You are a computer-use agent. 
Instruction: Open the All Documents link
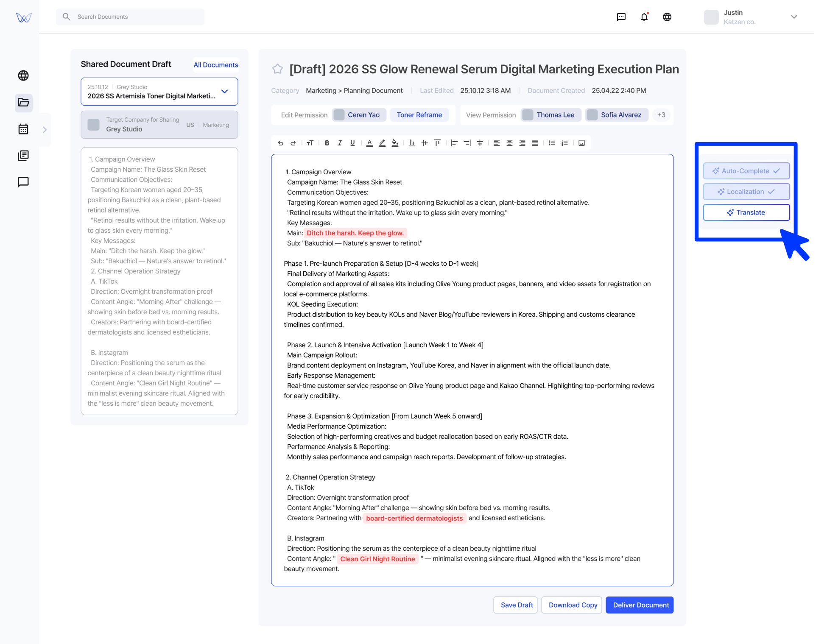click(215, 65)
